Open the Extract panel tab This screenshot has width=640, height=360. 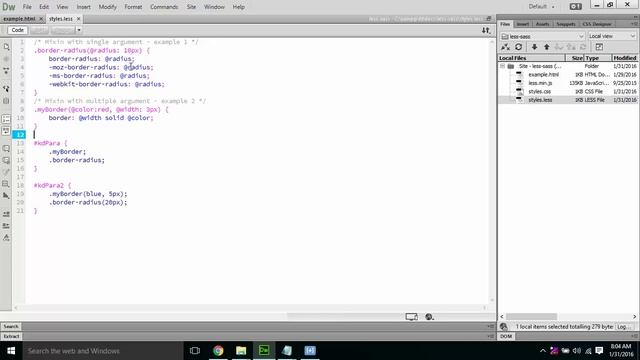tap(11, 336)
